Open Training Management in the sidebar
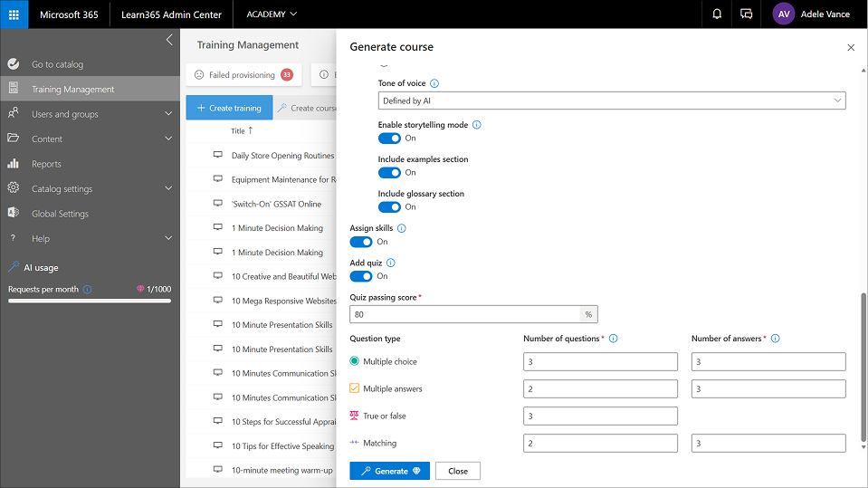This screenshot has width=868, height=488. click(x=90, y=89)
